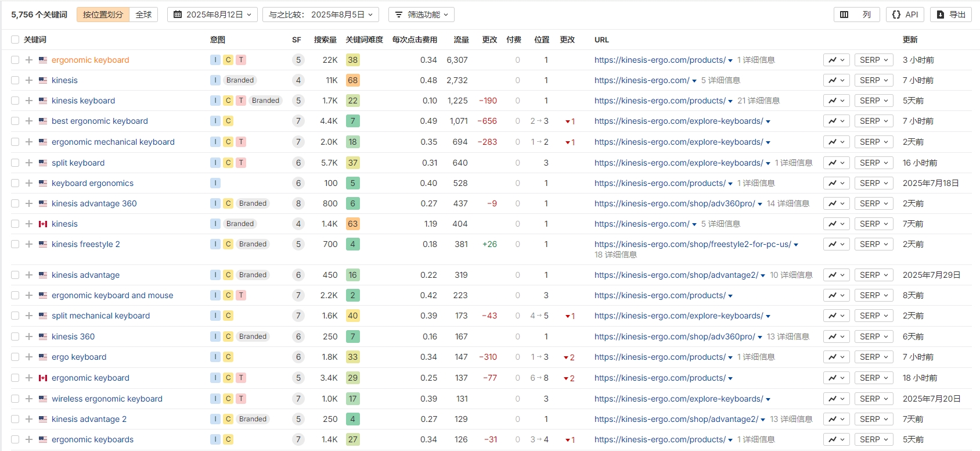Click the I intent badge for keyboard ergonomics
This screenshot has height=451, width=980.
(x=215, y=183)
